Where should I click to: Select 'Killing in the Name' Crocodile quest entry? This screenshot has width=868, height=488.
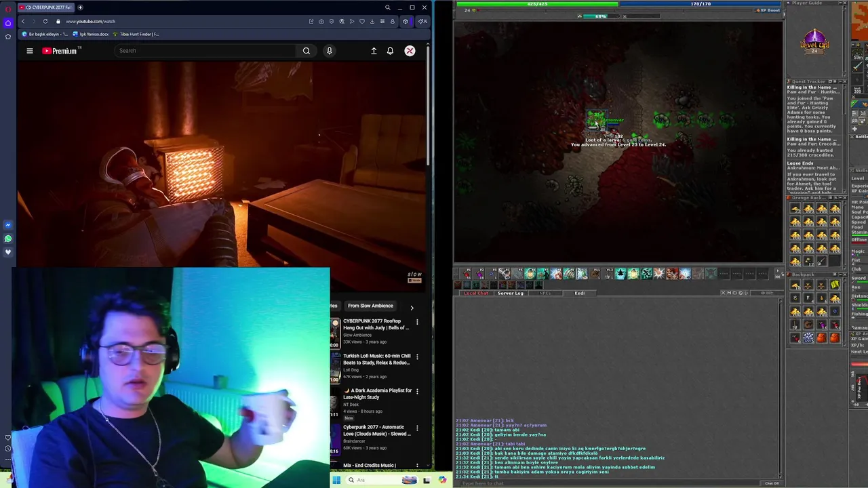coord(813,148)
